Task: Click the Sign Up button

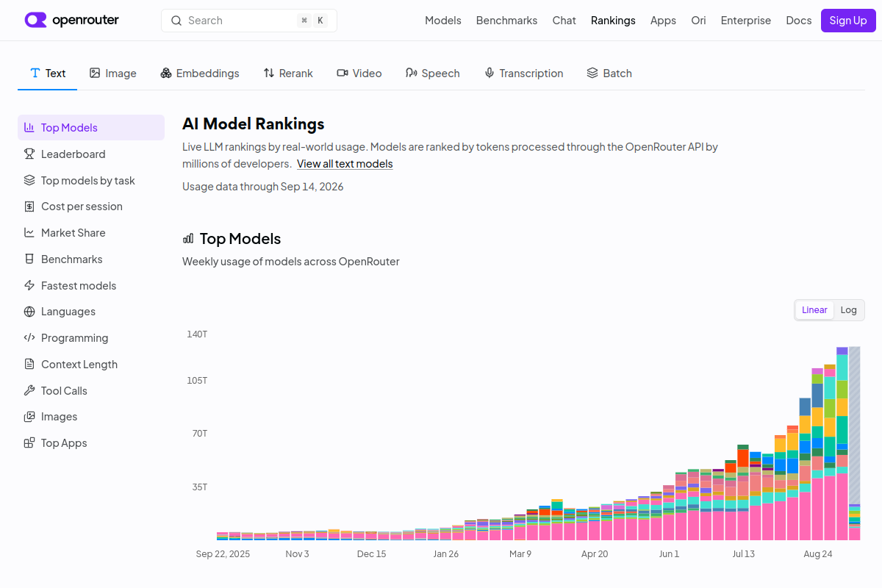Action: (848, 21)
